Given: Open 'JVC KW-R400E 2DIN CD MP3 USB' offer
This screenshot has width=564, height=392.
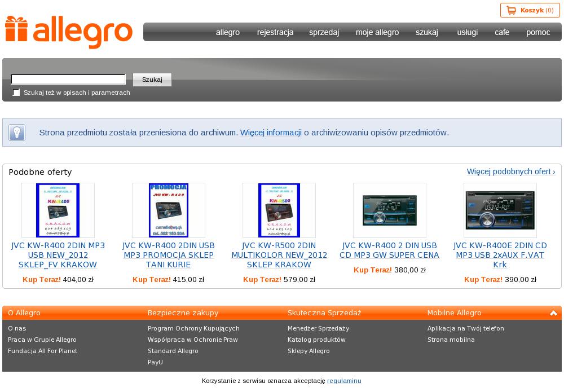Looking at the screenshot, I should point(500,255).
